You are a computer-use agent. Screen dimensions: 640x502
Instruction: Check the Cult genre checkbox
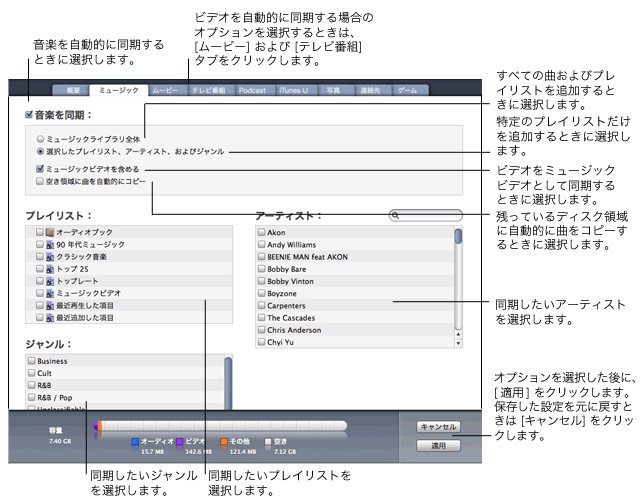[31, 373]
